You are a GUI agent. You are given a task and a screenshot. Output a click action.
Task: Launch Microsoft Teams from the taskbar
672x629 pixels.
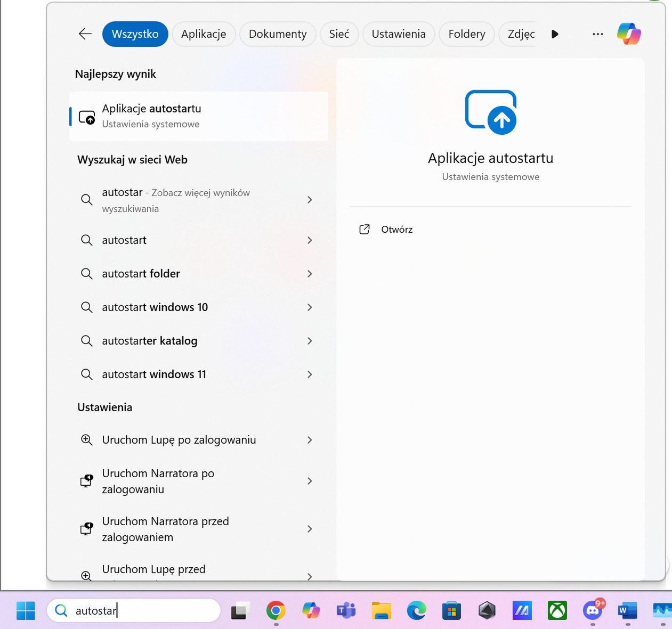tap(346, 610)
